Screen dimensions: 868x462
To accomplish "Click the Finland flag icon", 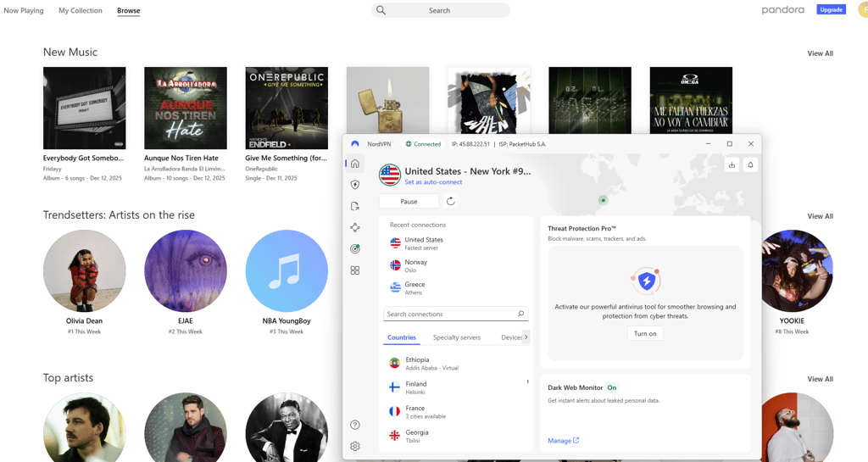I will tap(395, 387).
